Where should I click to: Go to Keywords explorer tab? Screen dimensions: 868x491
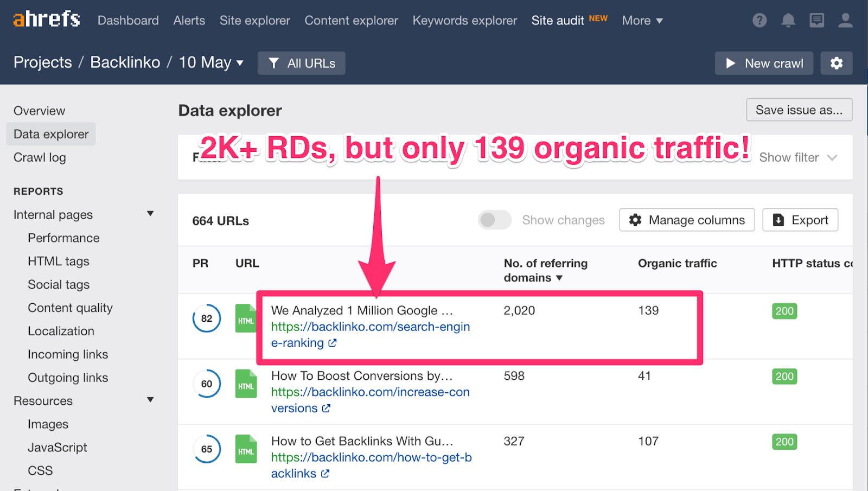[x=464, y=21]
